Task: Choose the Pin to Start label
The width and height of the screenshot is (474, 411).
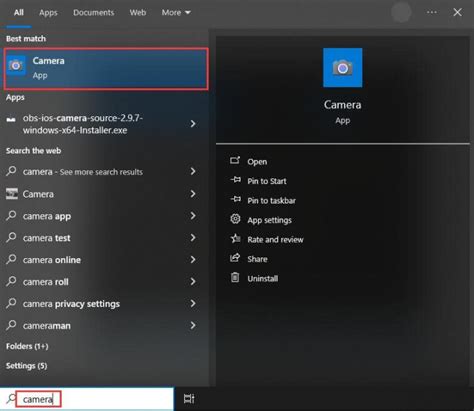Action: point(267,181)
